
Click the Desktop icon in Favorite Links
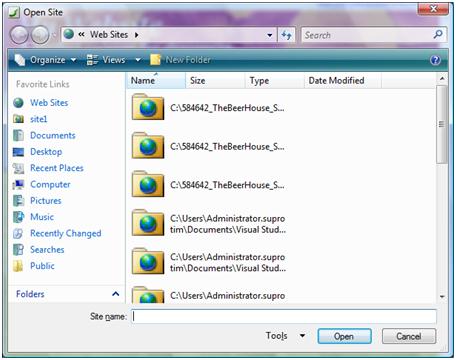[x=18, y=152]
